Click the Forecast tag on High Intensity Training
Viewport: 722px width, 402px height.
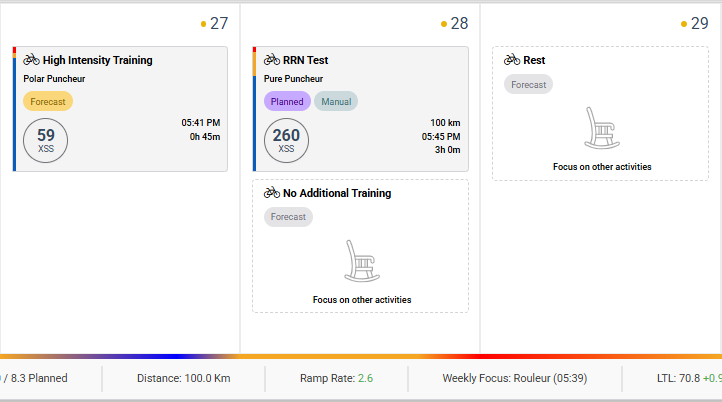coord(48,101)
